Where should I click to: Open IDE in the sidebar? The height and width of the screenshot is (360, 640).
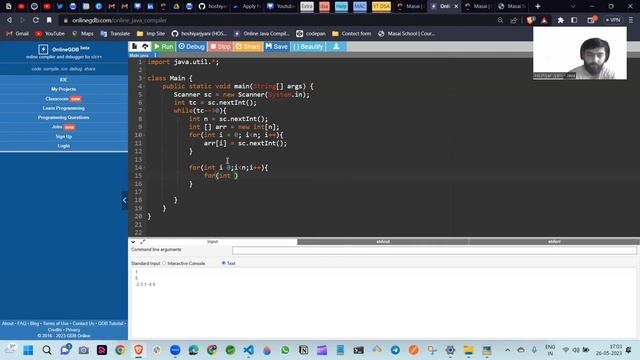point(64,80)
